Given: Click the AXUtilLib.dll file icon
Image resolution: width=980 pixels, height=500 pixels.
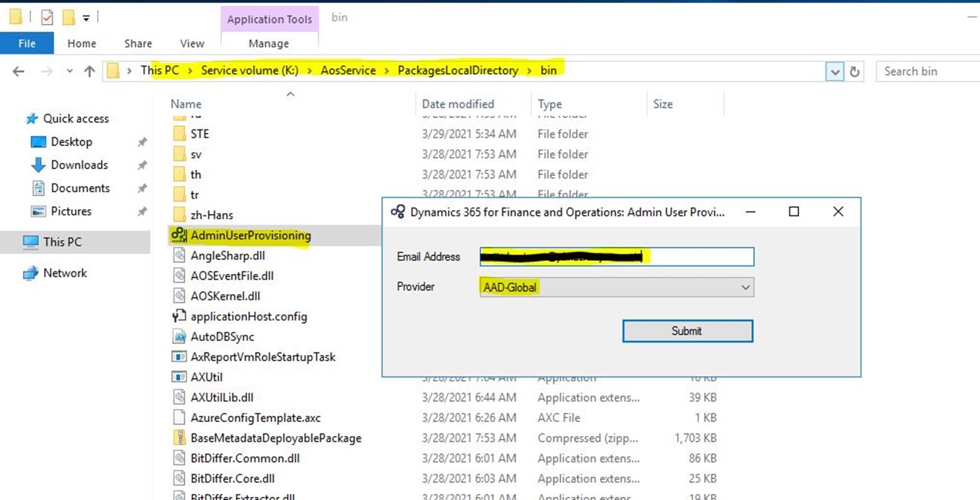Looking at the screenshot, I should [x=179, y=397].
